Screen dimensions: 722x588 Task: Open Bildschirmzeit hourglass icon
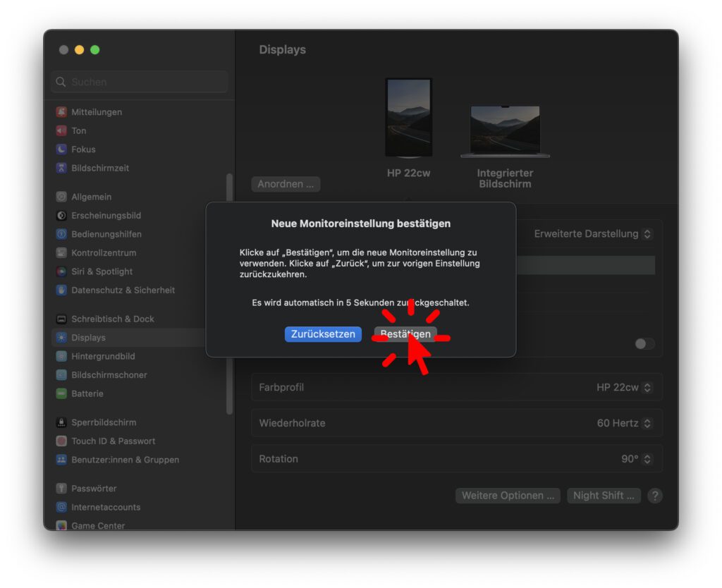click(61, 168)
